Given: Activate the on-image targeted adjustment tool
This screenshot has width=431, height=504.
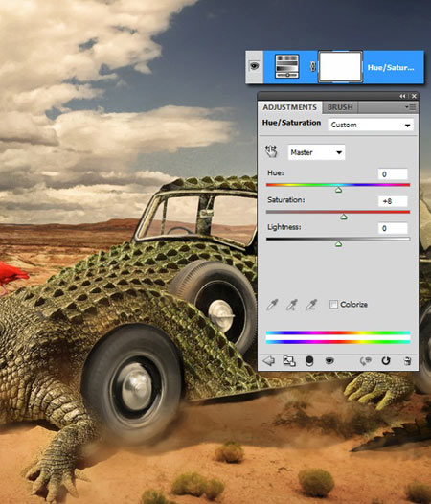Looking at the screenshot, I should pyautogui.click(x=272, y=151).
